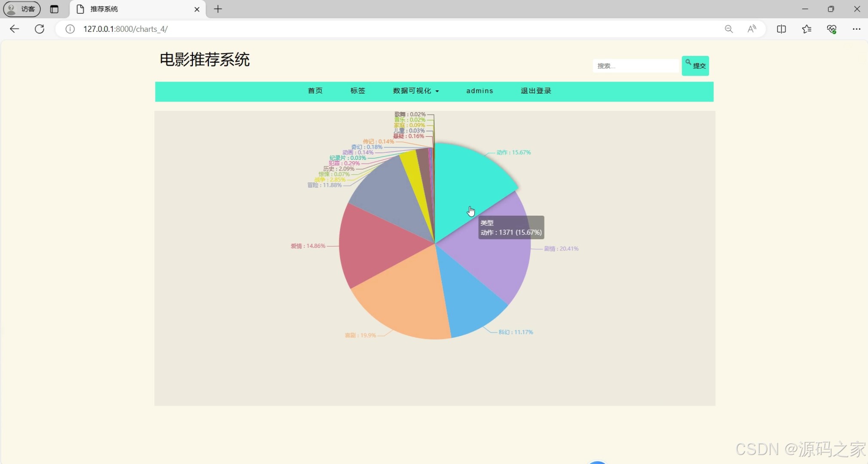The width and height of the screenshot is (868, 464).
Task: Click the admins user link
Action: click(480, 91)
